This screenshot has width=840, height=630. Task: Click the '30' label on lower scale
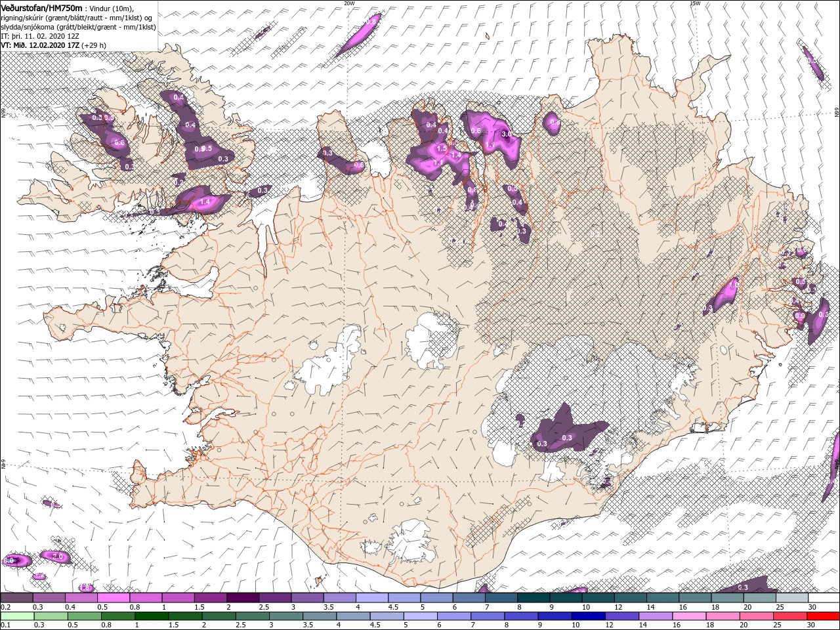811,625
